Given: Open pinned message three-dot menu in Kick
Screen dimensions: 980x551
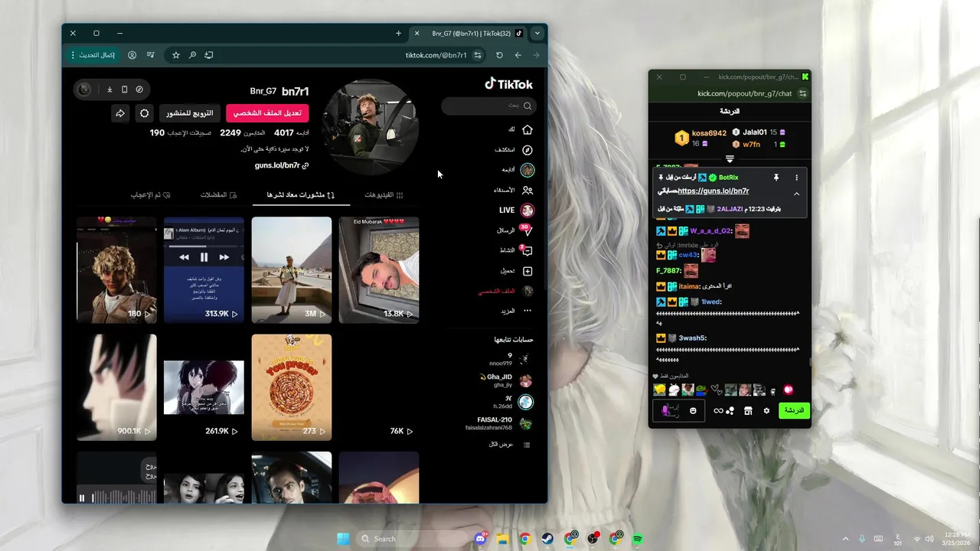Looking at the screenshot, I should pyautogui.click(x=796, y=178).
